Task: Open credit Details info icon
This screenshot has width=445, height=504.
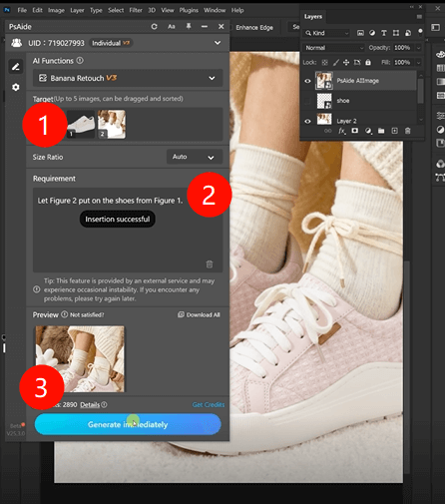Action: pos(104,404)
